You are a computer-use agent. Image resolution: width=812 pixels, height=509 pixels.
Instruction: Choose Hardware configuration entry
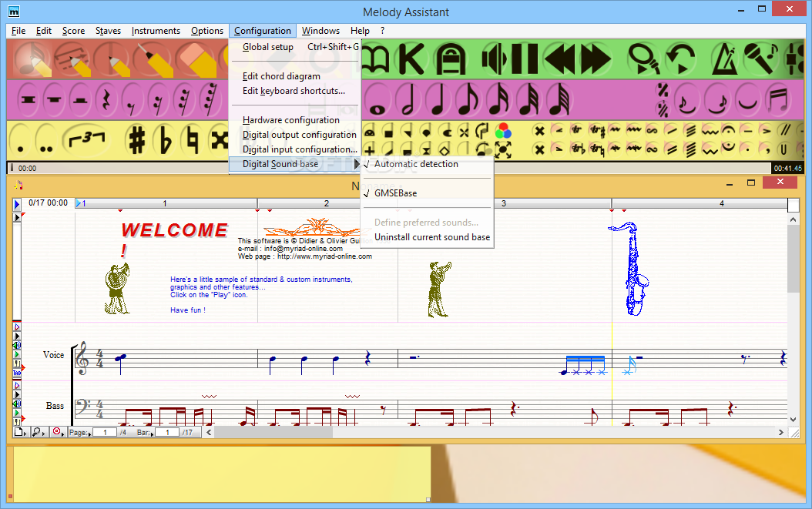tap(294, 120)
